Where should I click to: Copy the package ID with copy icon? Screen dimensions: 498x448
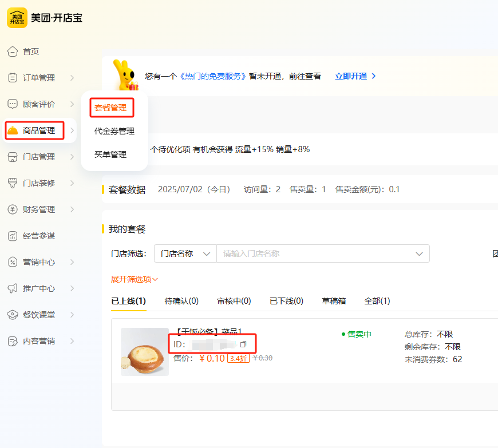point(243,344)
